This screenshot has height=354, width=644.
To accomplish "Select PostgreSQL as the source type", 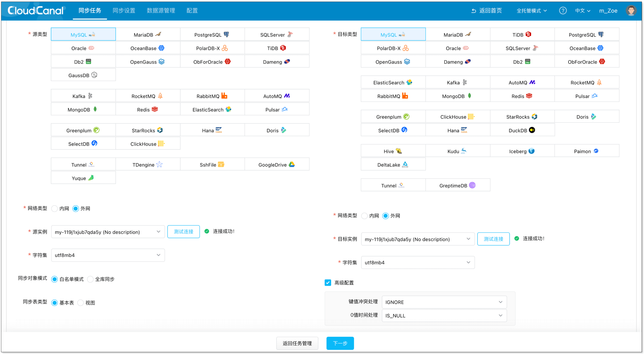I will [212, 34].
